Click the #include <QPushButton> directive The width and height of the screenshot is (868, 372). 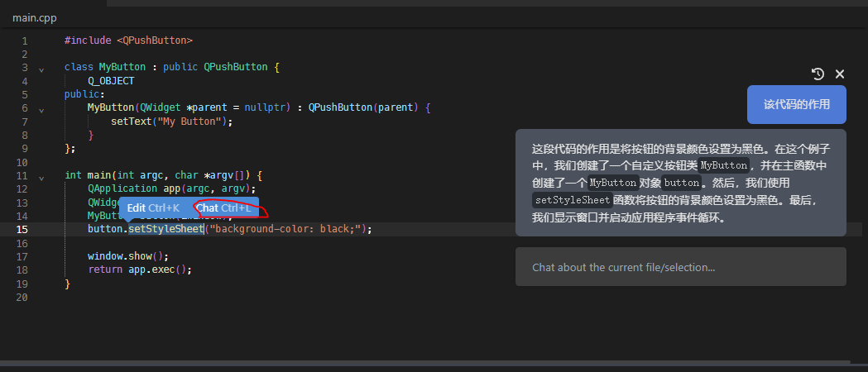[x=128, y=41]
